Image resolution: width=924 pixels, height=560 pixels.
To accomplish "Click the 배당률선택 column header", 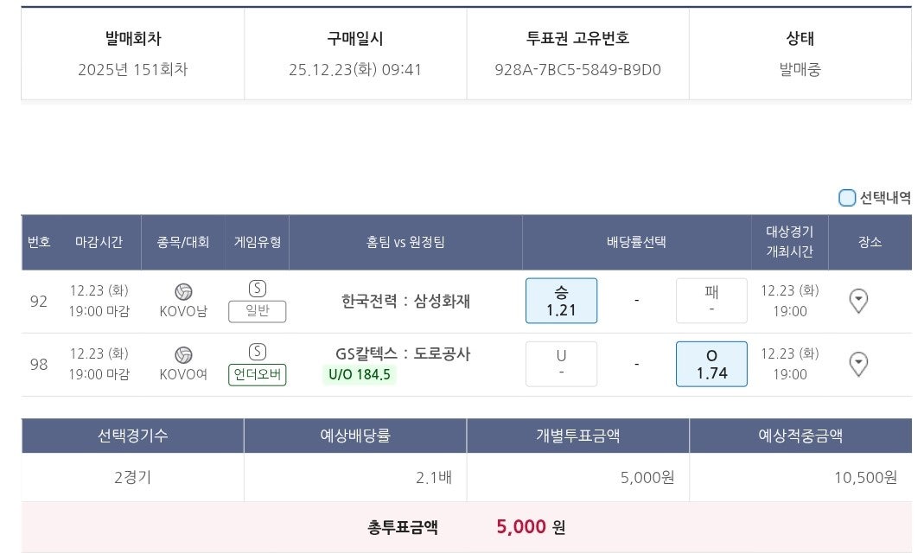I will pyautogui.click(x=636, y=242).
